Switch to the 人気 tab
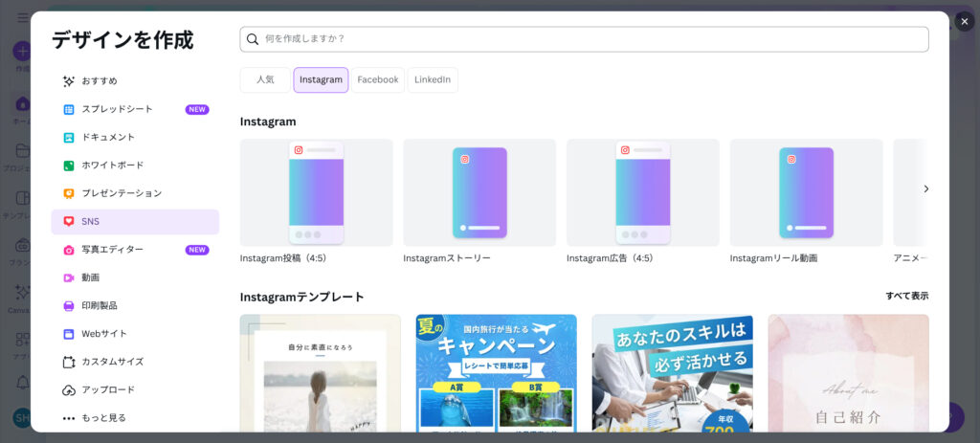 click(265, 80)
